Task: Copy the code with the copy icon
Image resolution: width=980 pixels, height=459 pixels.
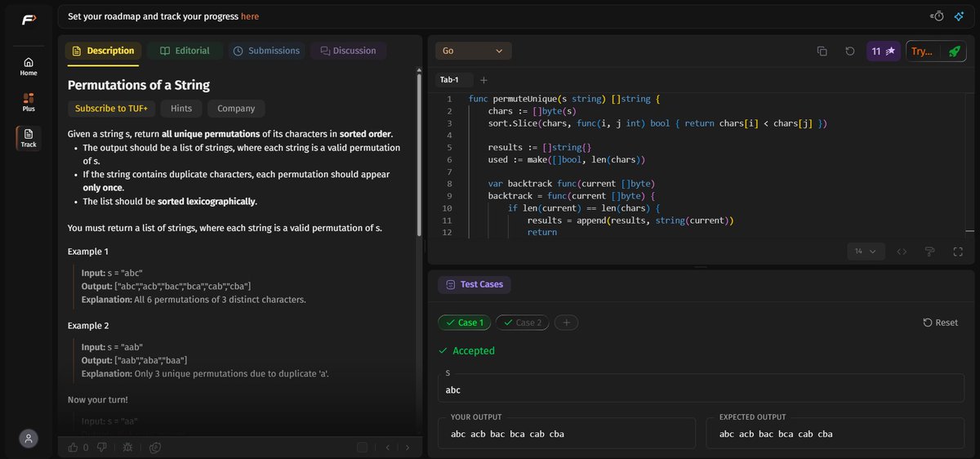Action: (x=822, y=51)
